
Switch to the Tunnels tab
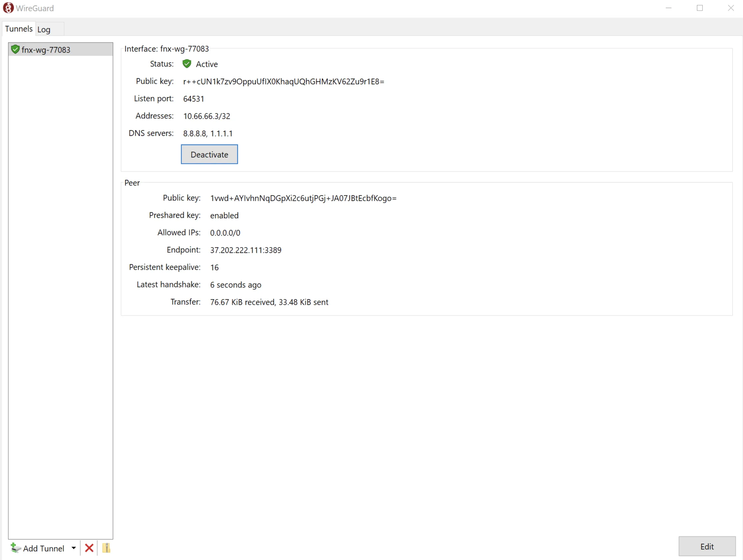pos(19,29)
